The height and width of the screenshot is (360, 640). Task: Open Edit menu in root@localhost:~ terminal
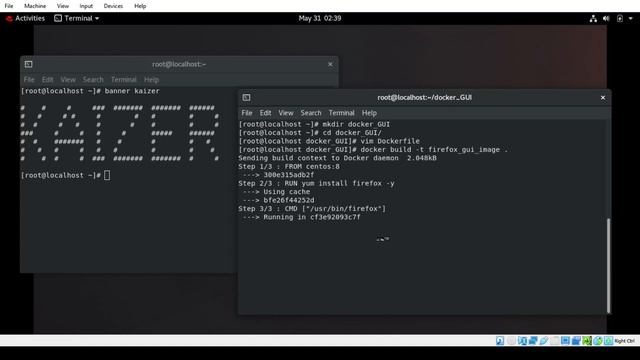[x=47, y=80]
